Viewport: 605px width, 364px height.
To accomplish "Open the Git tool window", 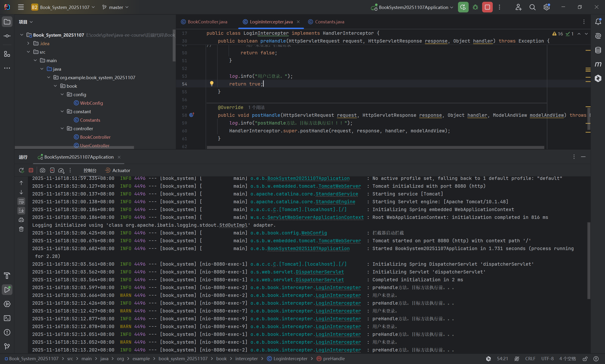I will (7, 346).
